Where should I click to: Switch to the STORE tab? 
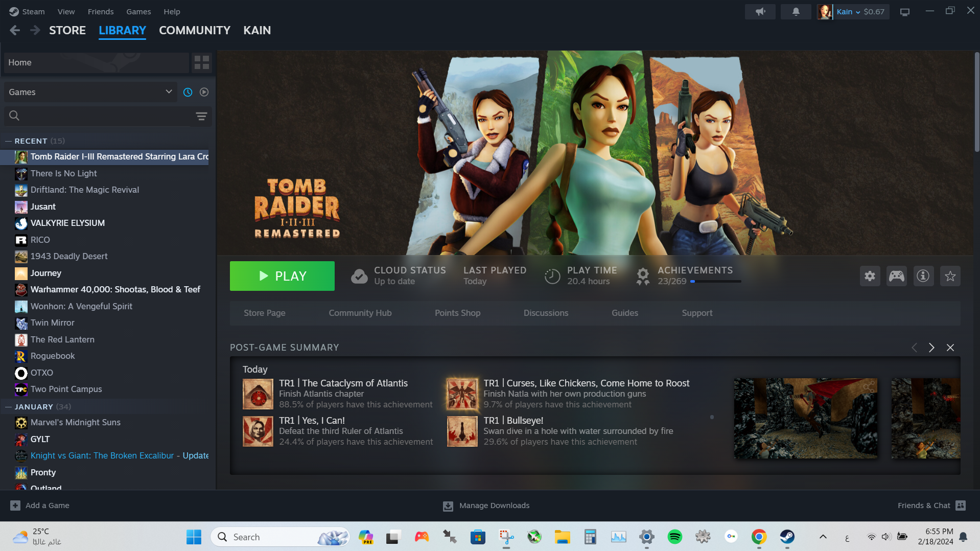tap(67, 31)
